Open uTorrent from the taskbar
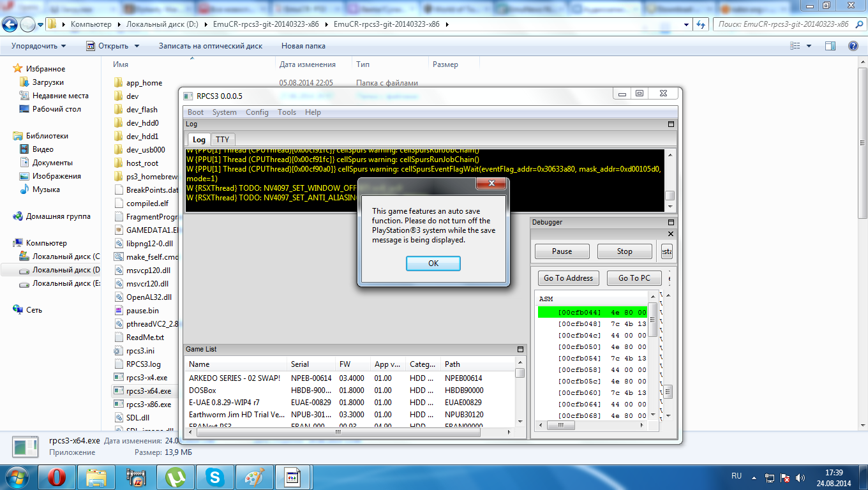 coord(174,477)
